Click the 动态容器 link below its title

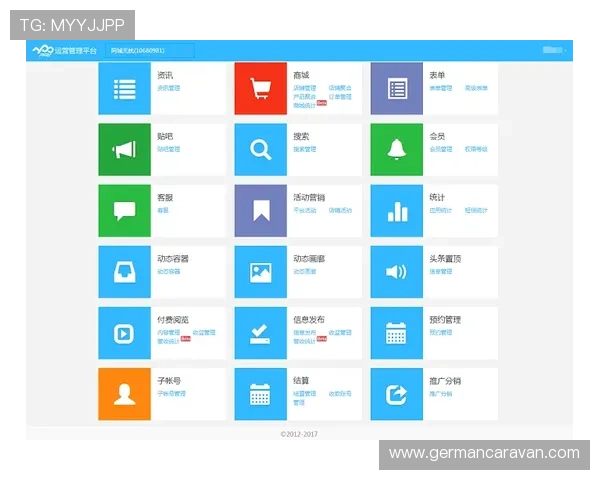click(168, 272)
